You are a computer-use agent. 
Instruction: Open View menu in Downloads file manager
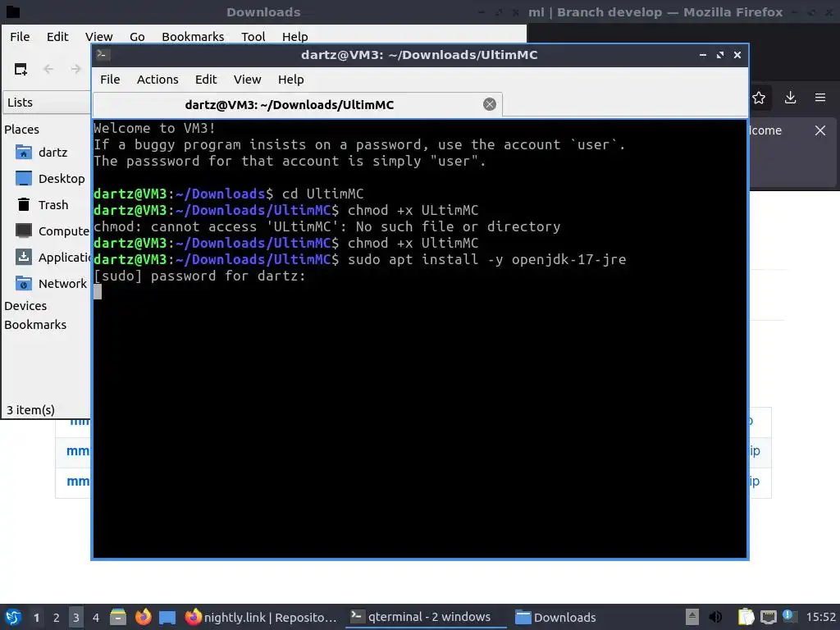pos(99,36)
